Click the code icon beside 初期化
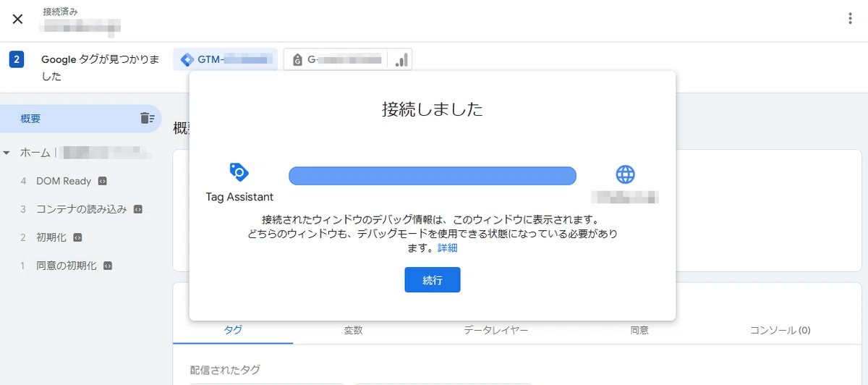This screenshot has height=385, width=868. pos(78,237)
